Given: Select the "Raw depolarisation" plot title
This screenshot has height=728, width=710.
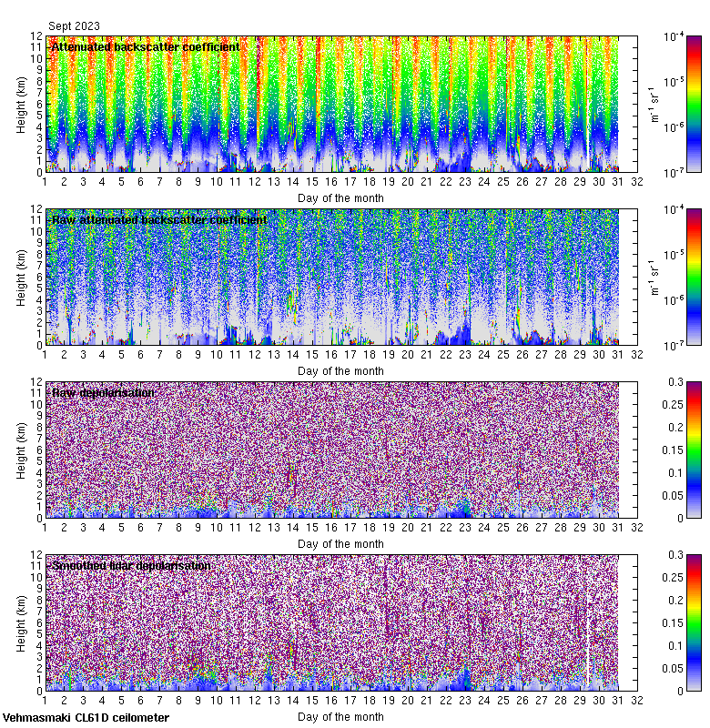Looking at the screenshot, I should 103,393.
